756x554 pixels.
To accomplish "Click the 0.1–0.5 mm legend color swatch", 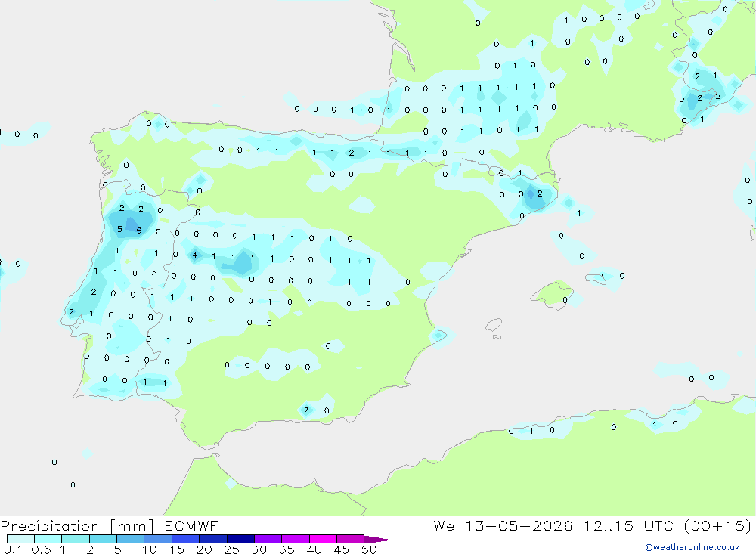I will click(x=20, y=539).
